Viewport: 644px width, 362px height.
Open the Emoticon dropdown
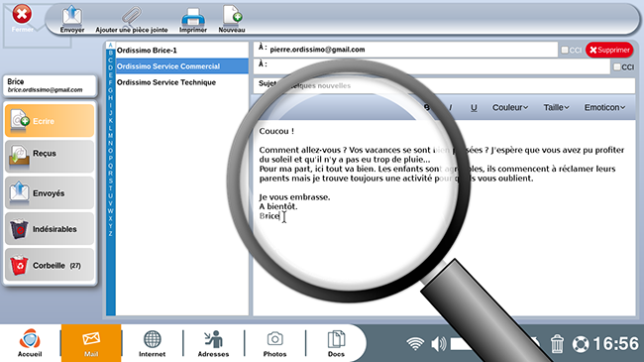[604, 107]
